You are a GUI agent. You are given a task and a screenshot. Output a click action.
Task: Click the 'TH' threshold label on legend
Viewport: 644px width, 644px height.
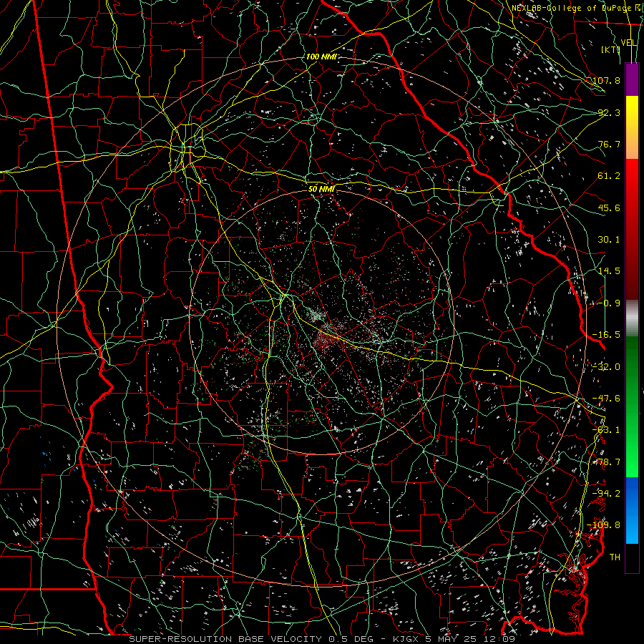[615, 557]
